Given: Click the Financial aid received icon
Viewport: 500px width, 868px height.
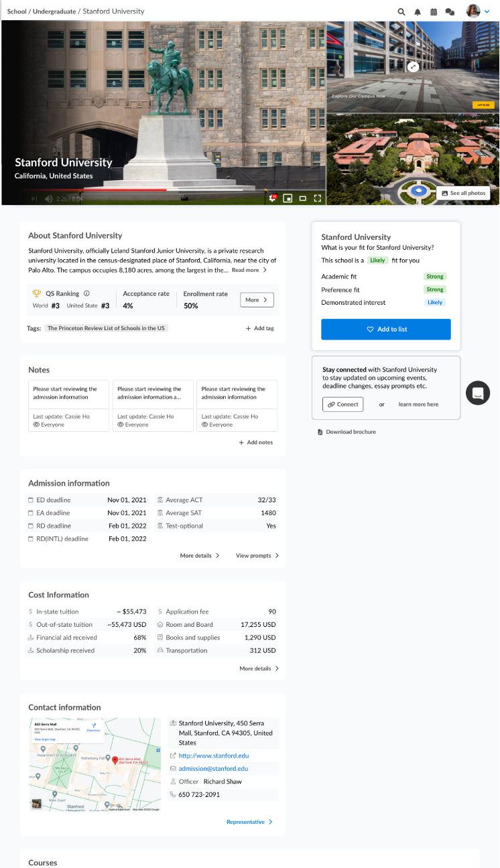Looking at the screenshot, I should coord(30,638).
